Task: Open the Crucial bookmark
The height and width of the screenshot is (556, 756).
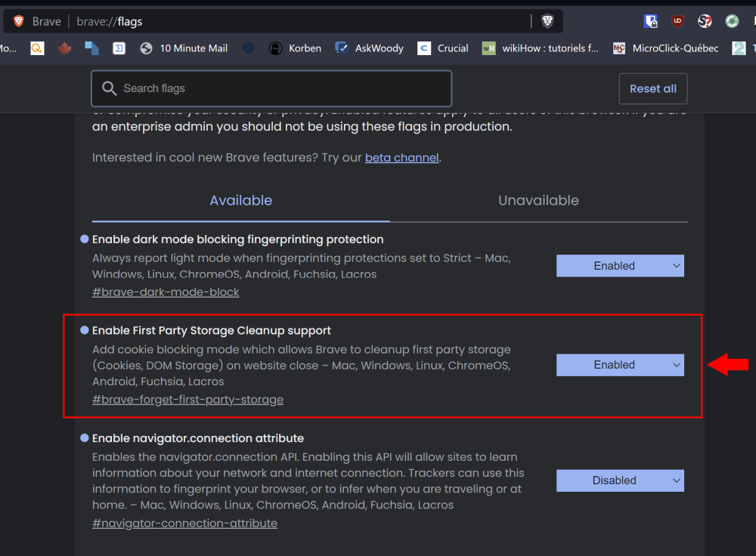Action: 443,48
